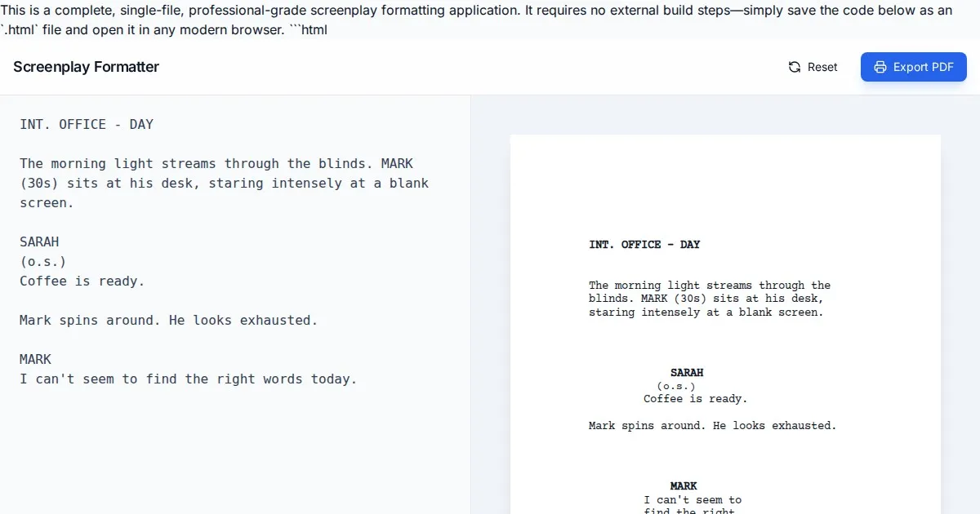Click the circular arrows Reset icon
The width and height of the screenshot is (980, 514).
click(x=795, y=67)
